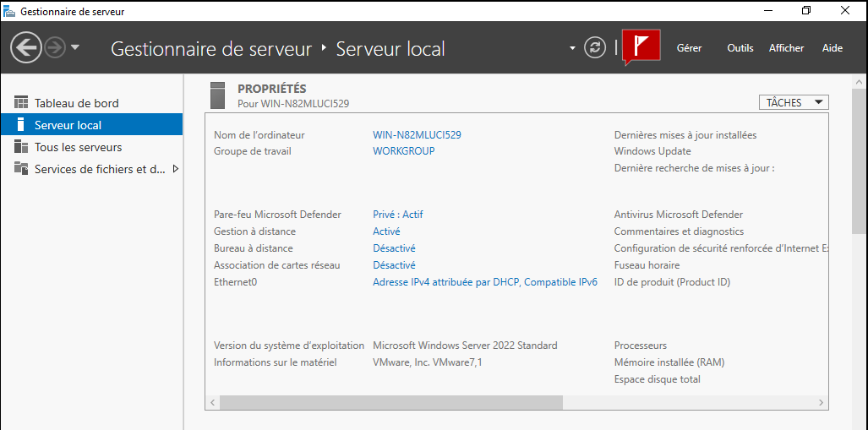Click Mémoire installée (RAM) label
Screen dimensions: 868x430
point(669,362)
